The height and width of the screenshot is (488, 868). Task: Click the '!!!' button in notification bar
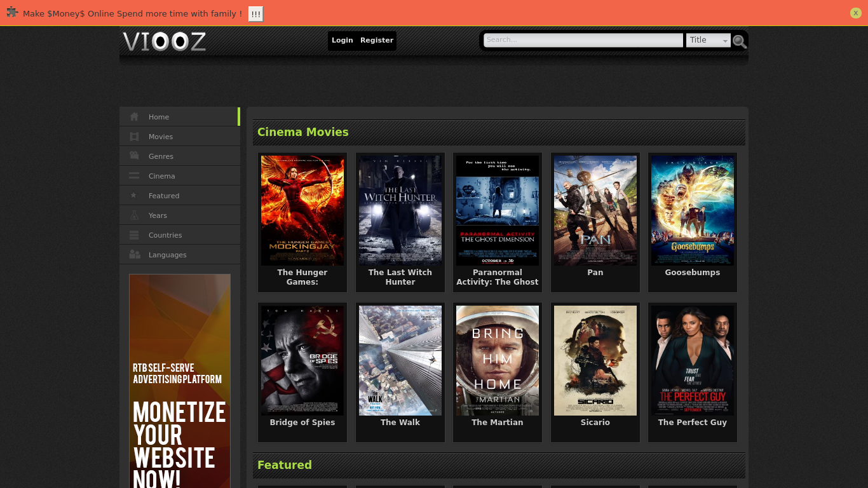pyautogui.click(x=255, y=14)
